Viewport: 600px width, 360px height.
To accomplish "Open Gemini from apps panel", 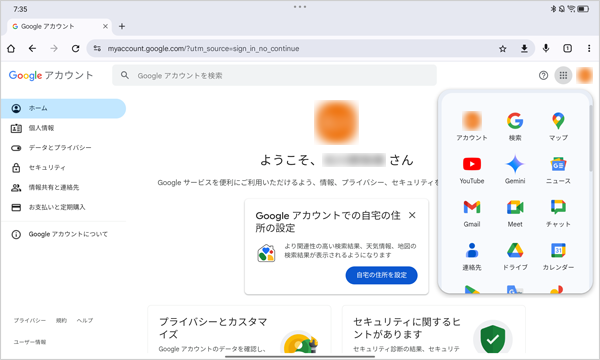I will [x=515, y=169].
